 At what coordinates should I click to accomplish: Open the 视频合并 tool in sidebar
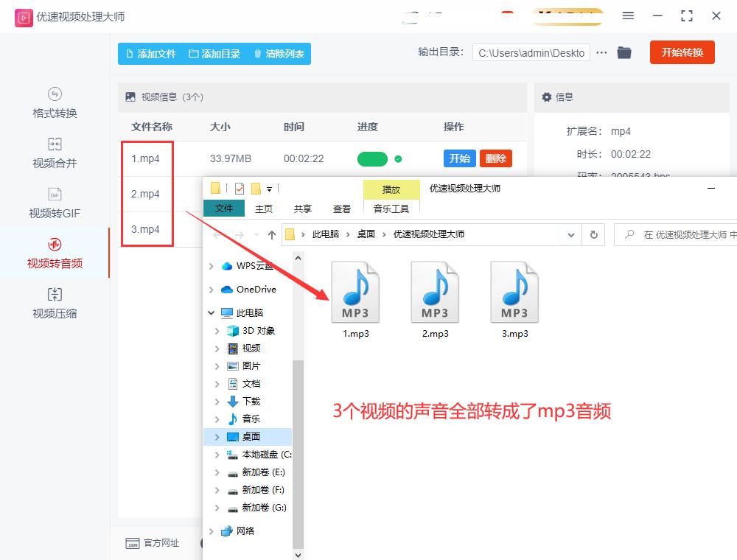point(54,155)
